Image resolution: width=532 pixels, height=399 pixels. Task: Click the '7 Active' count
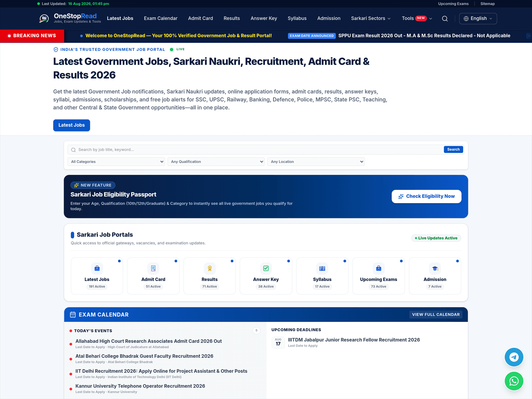coord(435,287)
